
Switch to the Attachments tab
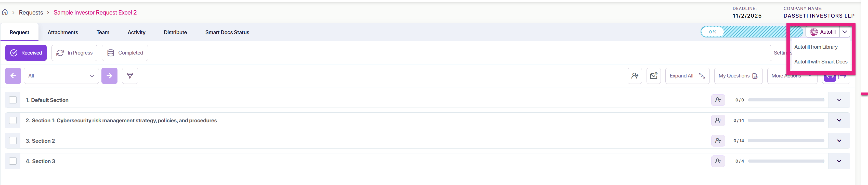(63, 32)
